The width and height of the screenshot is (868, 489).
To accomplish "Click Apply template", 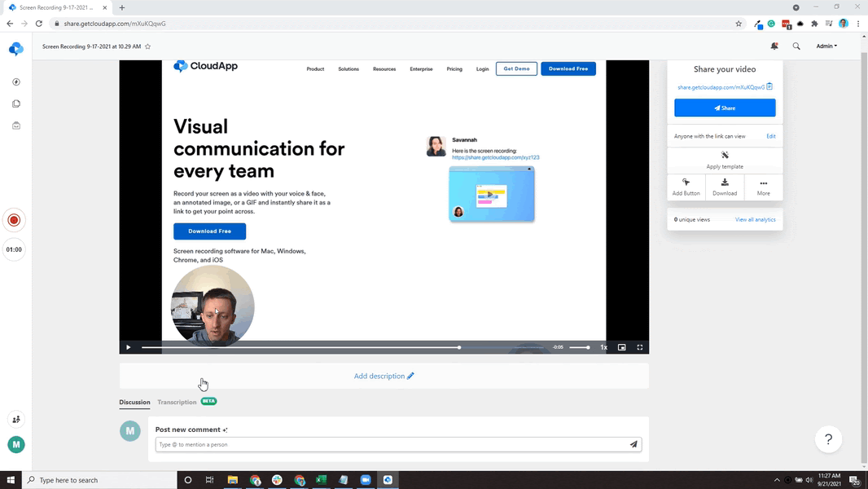I will pos(725,160).
